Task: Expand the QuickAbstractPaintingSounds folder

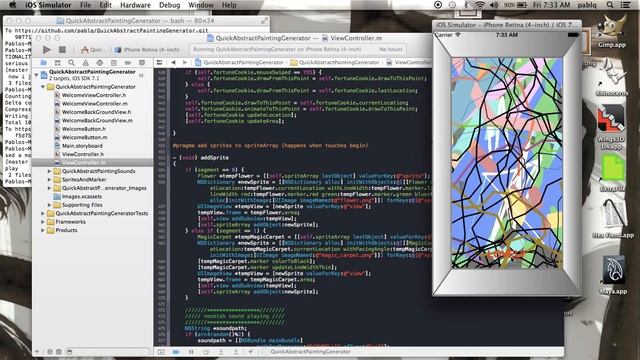Action: tap(49, 171)
